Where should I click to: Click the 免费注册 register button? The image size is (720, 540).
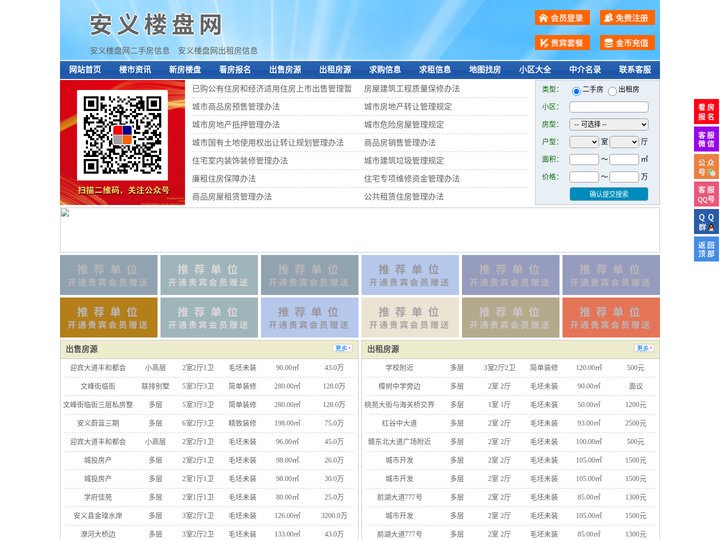[x=627, y=18]
